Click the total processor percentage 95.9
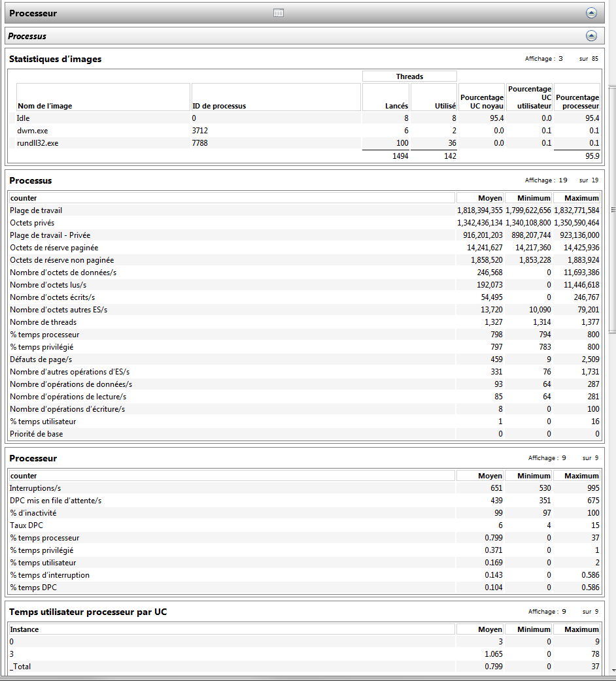 point(592,156)
